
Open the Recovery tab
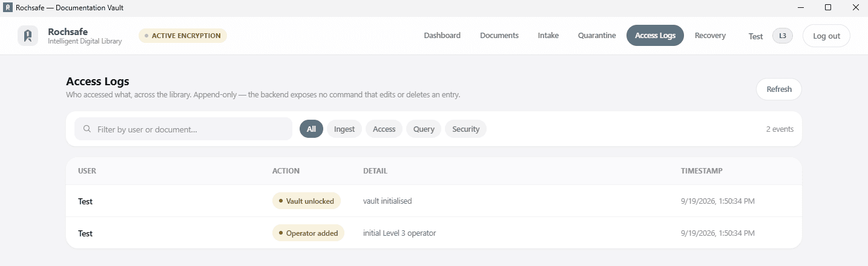[710, 36]
